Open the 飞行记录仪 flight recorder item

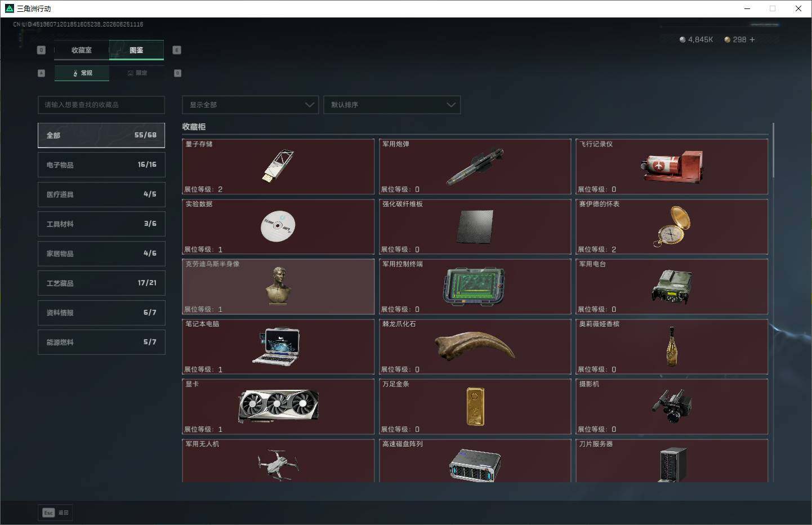(672, 166)
